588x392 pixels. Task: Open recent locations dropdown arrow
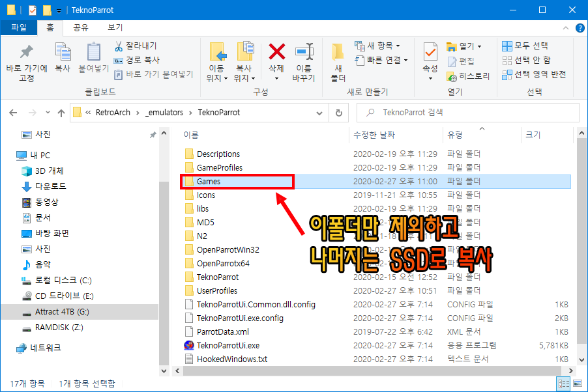[48, 113]
